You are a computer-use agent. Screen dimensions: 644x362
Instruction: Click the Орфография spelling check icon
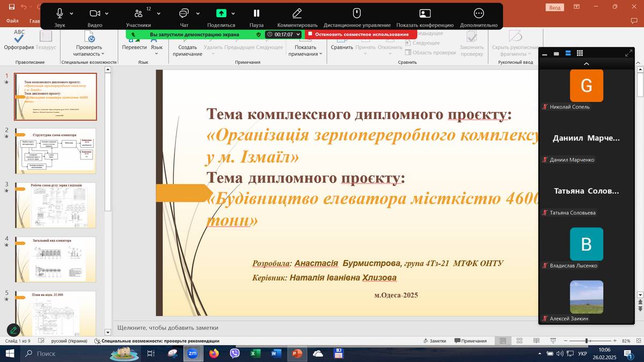click(x=19, y=40)
